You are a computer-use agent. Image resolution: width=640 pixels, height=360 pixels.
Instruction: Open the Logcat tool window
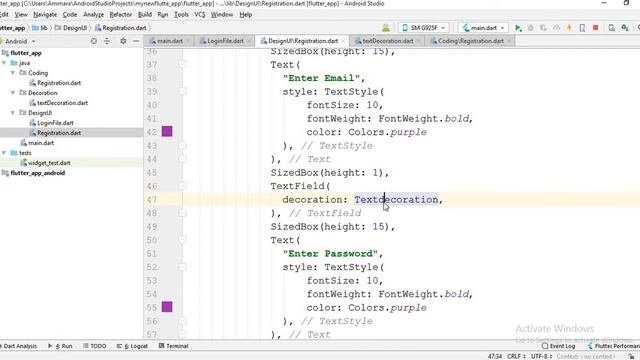click(132, 346)
